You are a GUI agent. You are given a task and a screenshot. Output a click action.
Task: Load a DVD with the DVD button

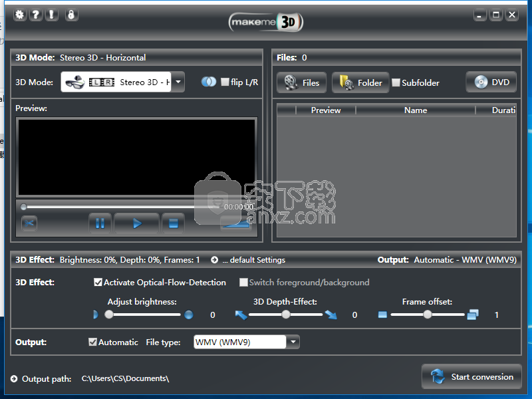pyautogui.click(x=491, y=82)
